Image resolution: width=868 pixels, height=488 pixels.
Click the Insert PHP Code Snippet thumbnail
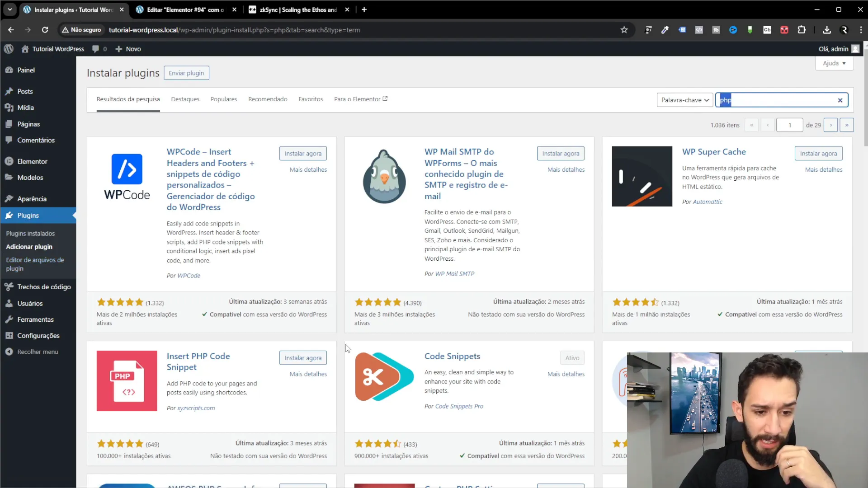[127, 381]
